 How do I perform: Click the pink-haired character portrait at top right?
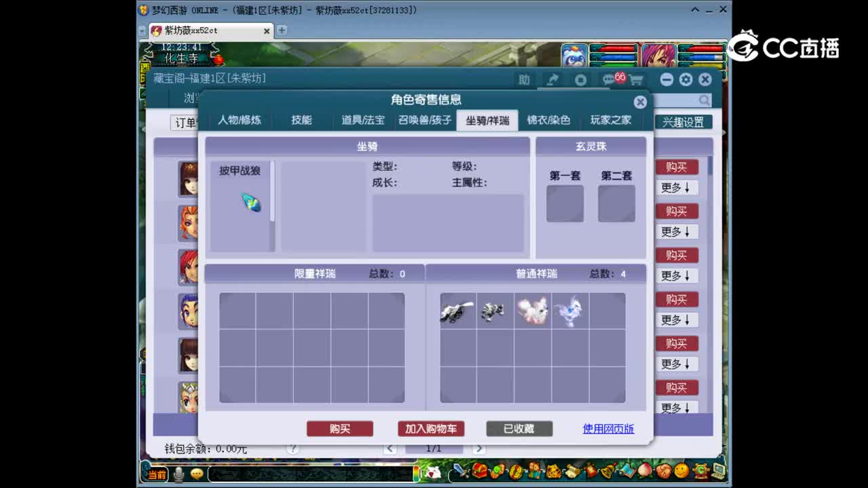pyautogui.click(x=658, y=56)
